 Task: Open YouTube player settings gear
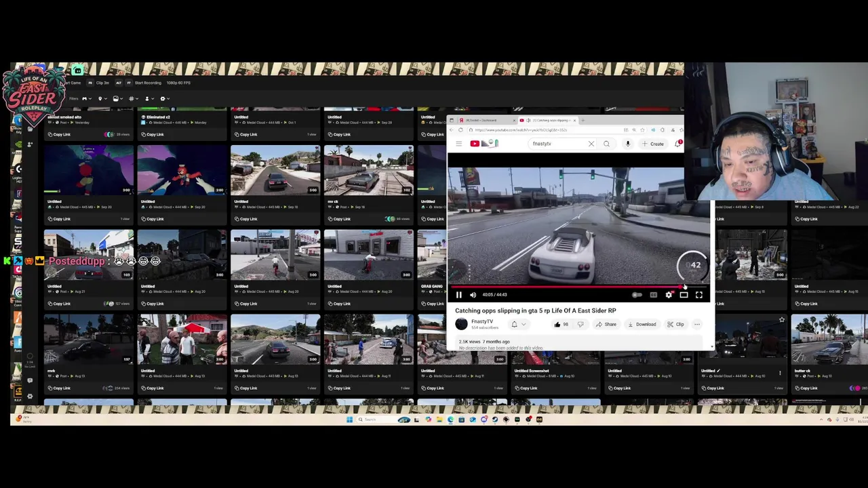pos(669,295)
